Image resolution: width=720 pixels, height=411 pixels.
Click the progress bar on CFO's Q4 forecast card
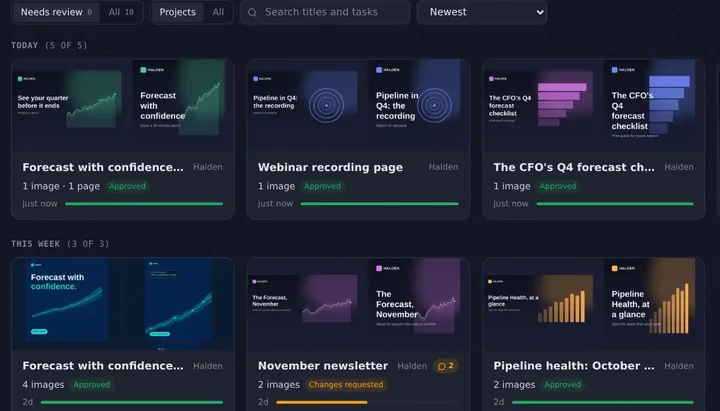(615, 203)
